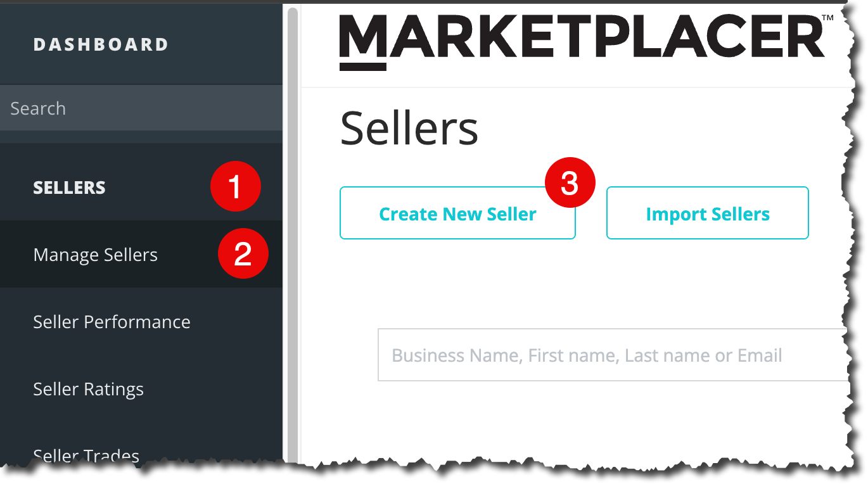Select Manage Sellers in the sidebar
868x484 pixels.
pos(95,255)
